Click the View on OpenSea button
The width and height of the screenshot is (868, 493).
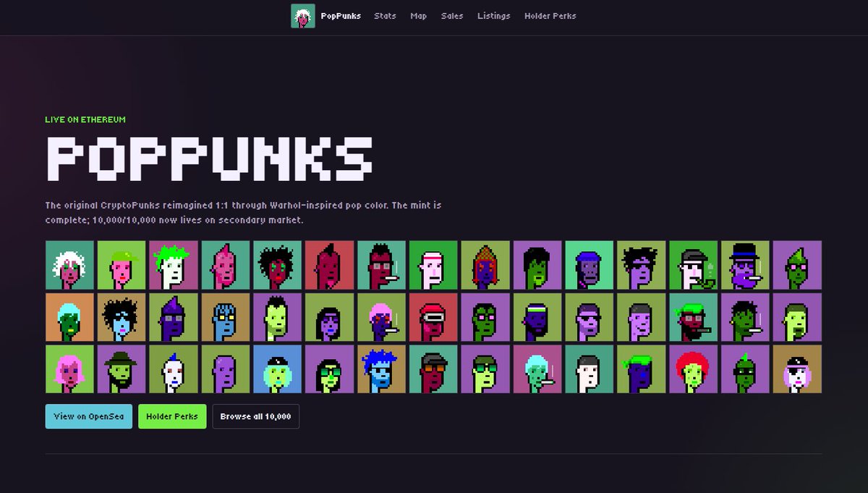tap(89, 416)
